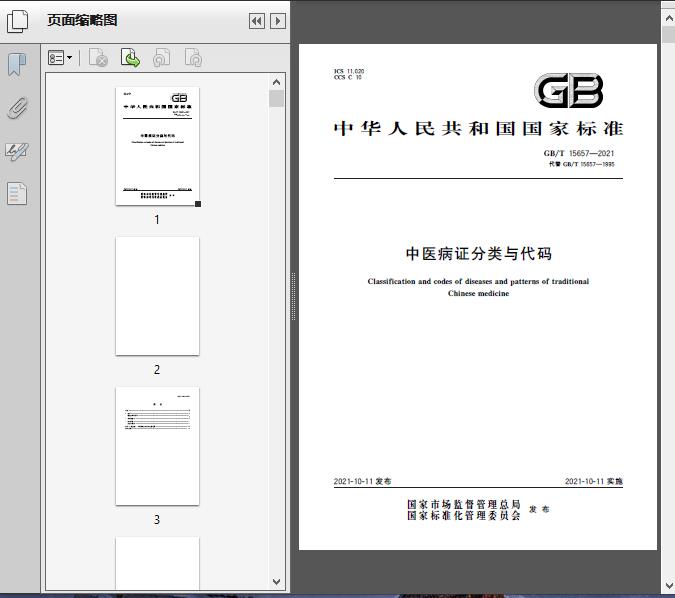Open the attachments paperclip panel
Viewport: 675px width, 598px height.
(x=17, y=108)
